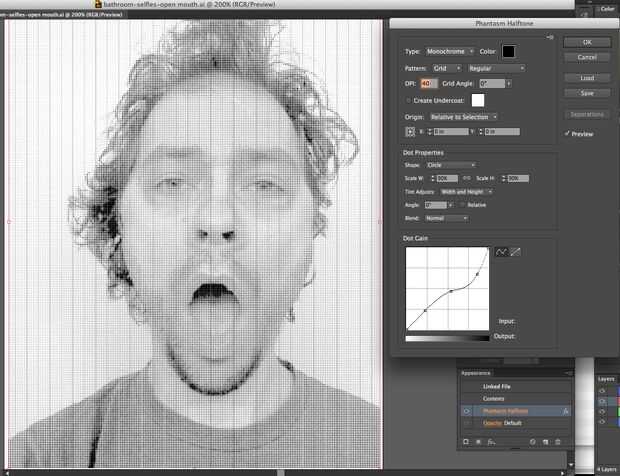Open the Pattern dropdown set to Grid
This screenshot has width=620, height=476.
click(447, 68)
